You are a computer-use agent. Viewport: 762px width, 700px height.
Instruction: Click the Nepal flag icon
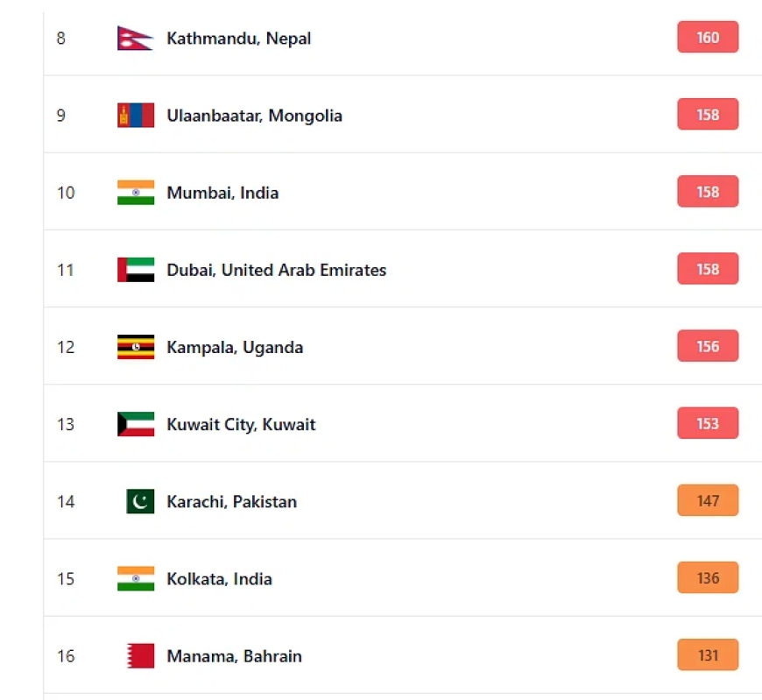pos(136,38)
